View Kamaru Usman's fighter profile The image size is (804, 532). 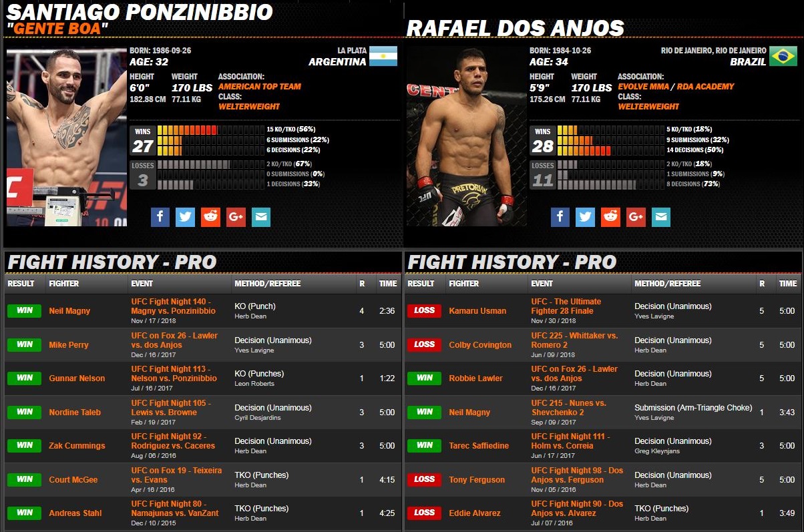(477, 311)
